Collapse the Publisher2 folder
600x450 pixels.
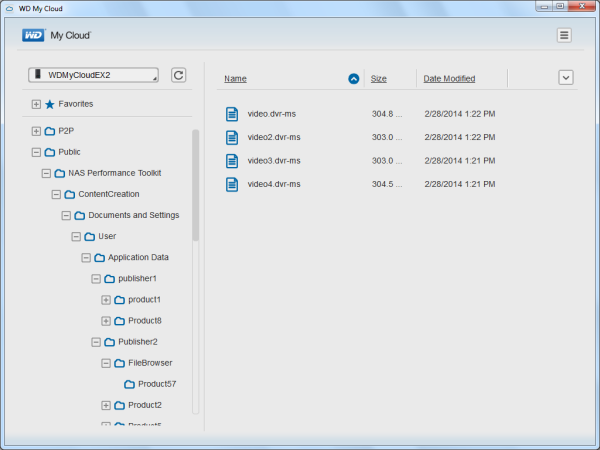tap(96, 342)
